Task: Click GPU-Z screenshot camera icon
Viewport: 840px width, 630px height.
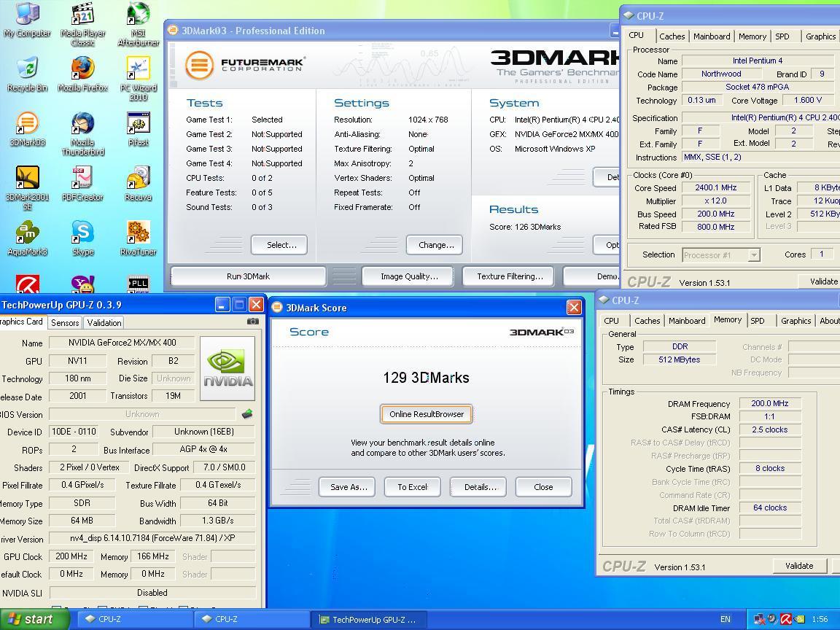Action: tap(253, 322)
